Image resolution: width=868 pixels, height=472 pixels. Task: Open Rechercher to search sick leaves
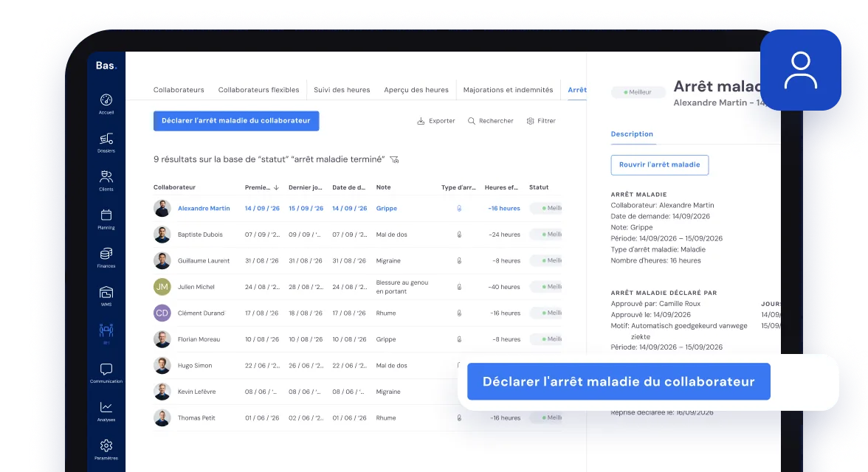click(490, 121)
